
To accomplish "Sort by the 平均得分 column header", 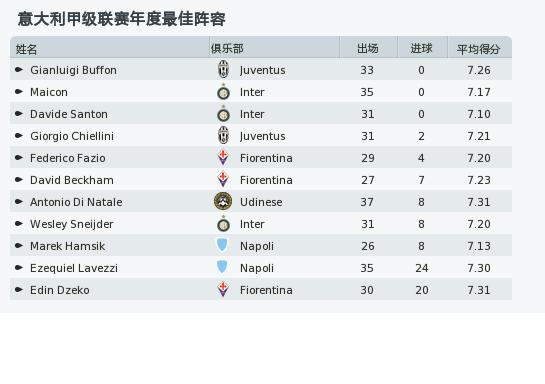I will 478,49.
